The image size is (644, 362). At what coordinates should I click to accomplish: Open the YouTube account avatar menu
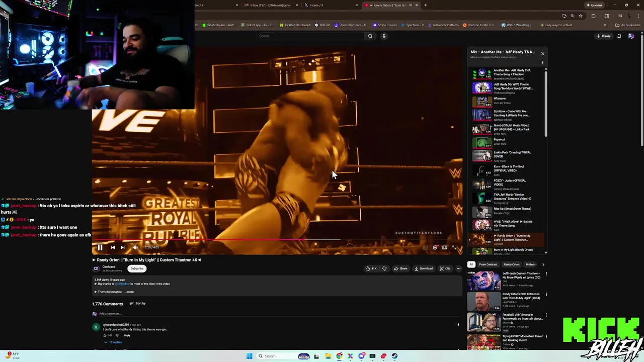pos(631,36)
